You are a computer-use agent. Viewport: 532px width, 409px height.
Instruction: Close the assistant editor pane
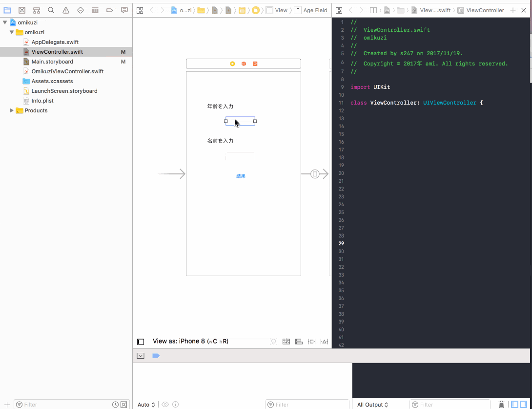524,11
